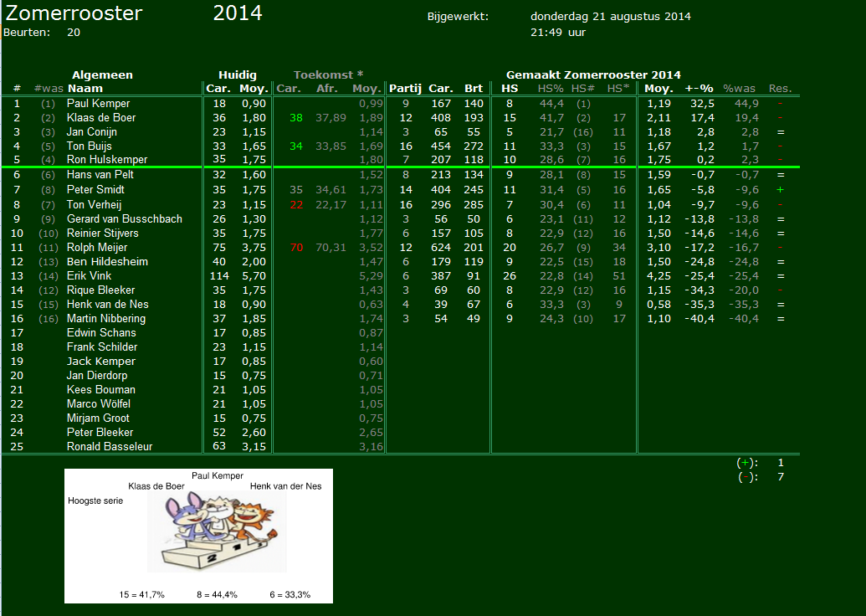Click the "Brt" column header
866x616 pixels.
click(474, 89)
